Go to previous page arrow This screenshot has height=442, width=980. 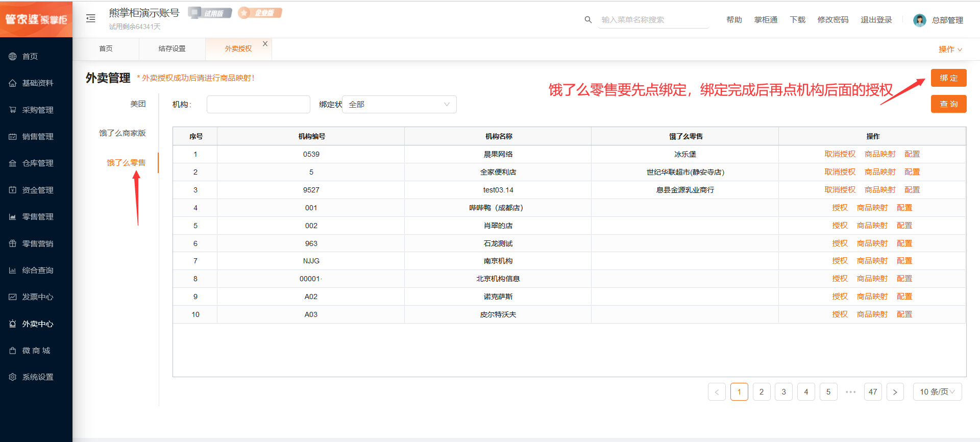(717, 392)
